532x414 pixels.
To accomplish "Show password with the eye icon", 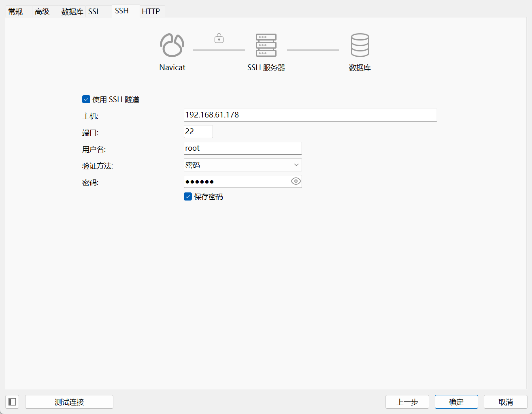I will tap(296, 181).
